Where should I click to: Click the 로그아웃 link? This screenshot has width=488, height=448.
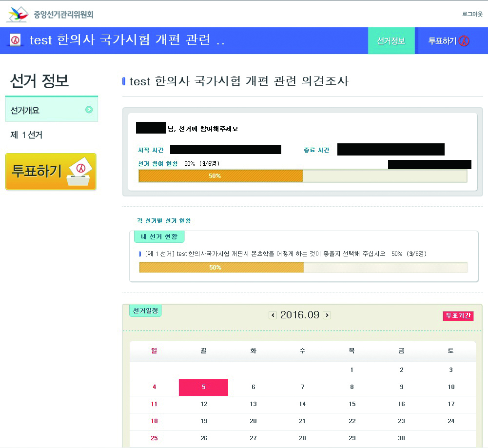472,14
